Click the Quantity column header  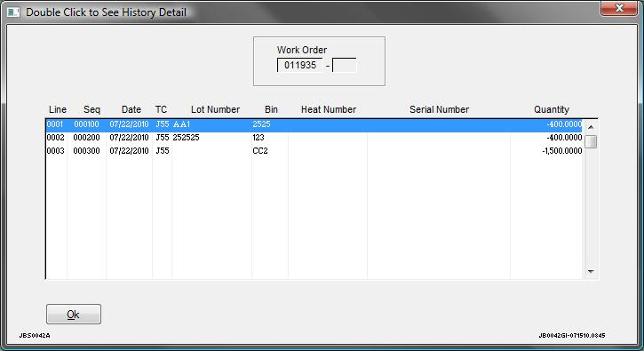pos(552,109)
